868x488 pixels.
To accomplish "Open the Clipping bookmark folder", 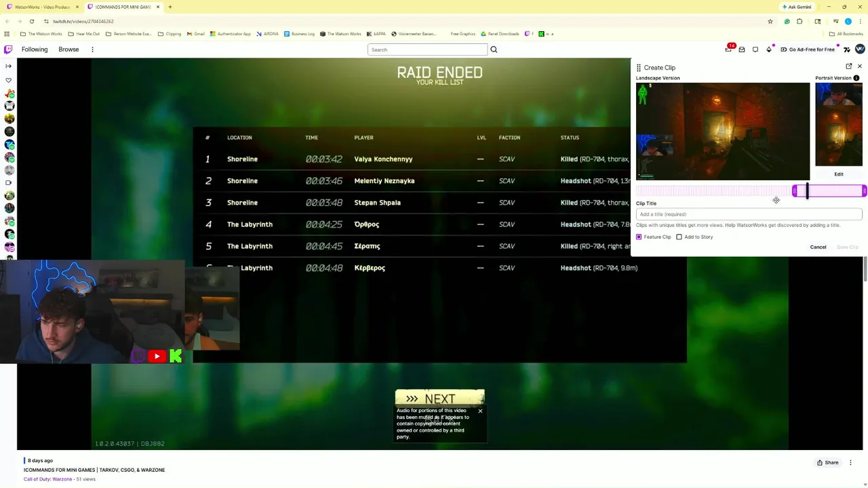I will click(x=170, y=34).
